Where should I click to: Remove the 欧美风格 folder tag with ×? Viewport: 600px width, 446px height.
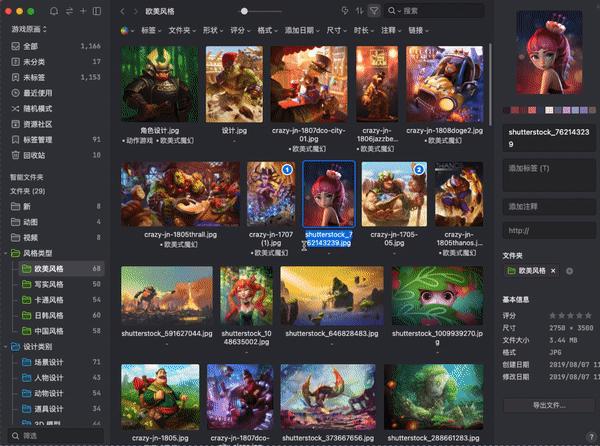(x=553, y=271)
